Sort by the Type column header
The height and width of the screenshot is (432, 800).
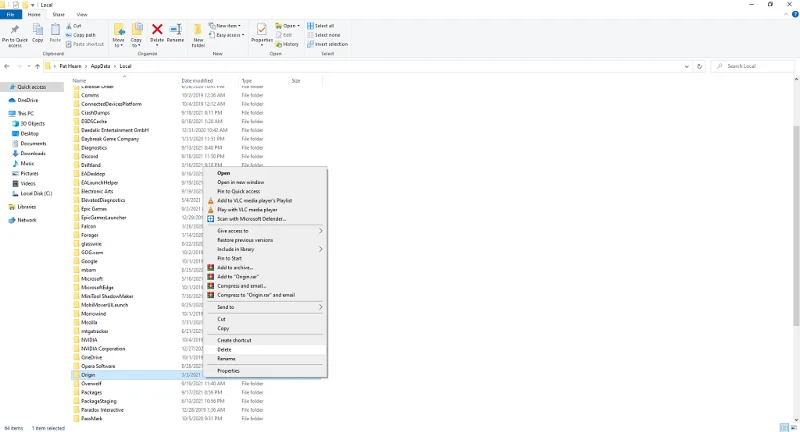(x=264, y=81)
